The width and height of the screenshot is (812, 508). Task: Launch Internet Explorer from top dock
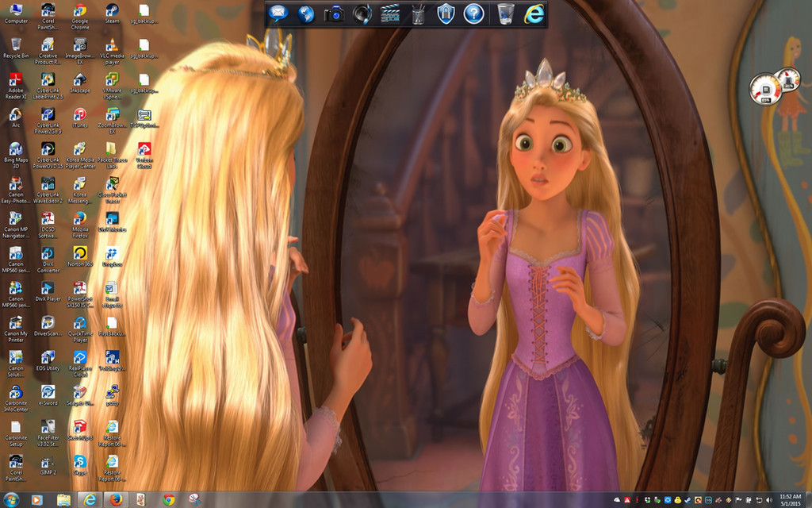coord(534,14)
